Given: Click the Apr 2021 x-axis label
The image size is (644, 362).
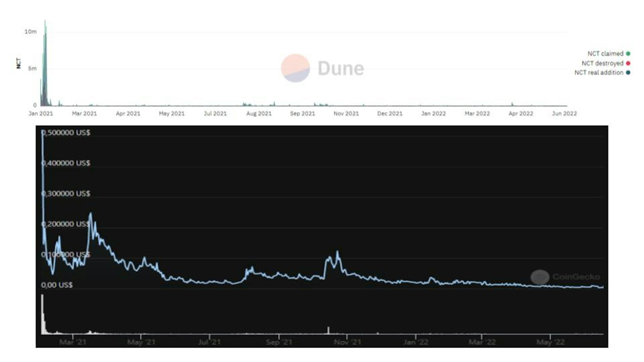Looking at the screenshot, I should pos(128,114).
